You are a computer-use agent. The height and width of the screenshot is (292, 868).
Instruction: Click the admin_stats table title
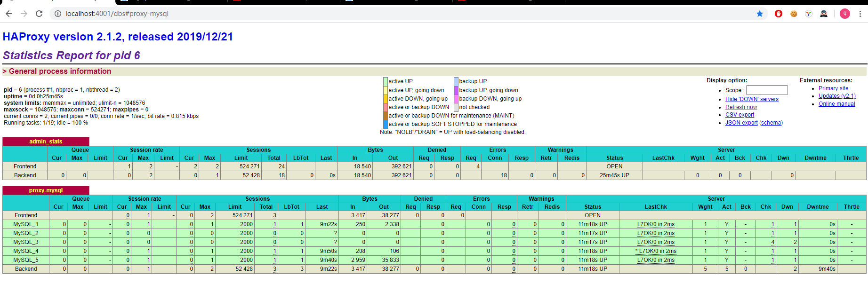click(46, 142)
